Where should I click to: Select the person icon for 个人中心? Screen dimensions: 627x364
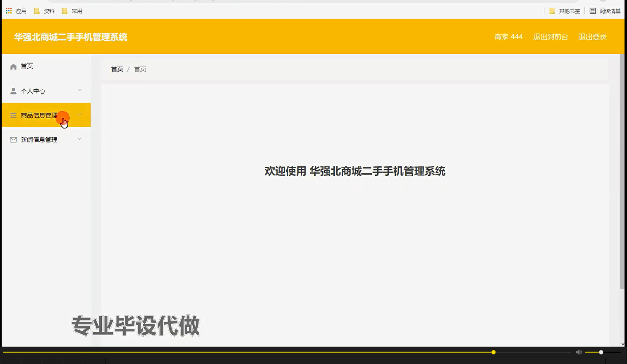point(13,91)
